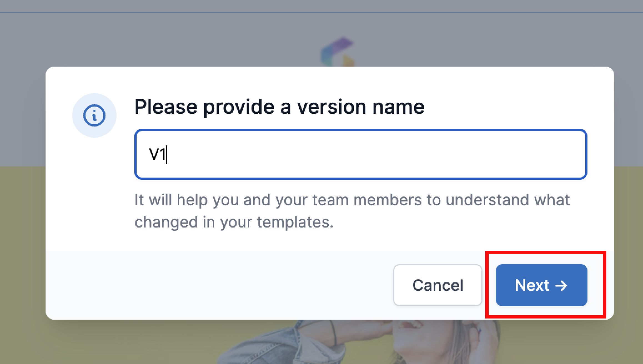This screenshot has width=643, height=364.
Task: Click the gray dialog footer beside Cancel
Action: click(219, 285)
